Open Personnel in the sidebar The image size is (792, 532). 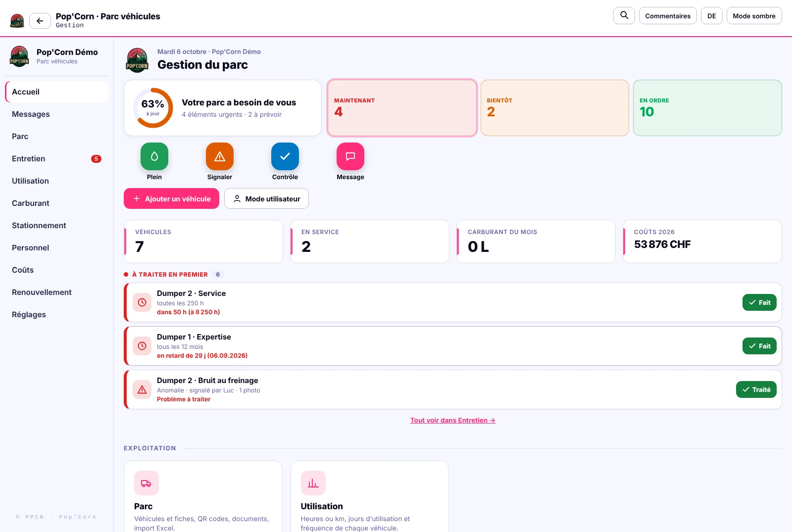coord(56,248)
